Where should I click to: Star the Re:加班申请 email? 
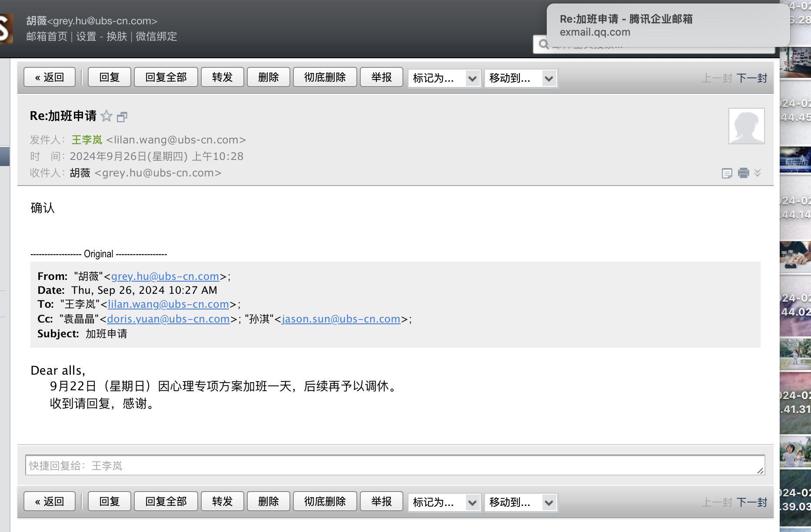tap(106, 116)
